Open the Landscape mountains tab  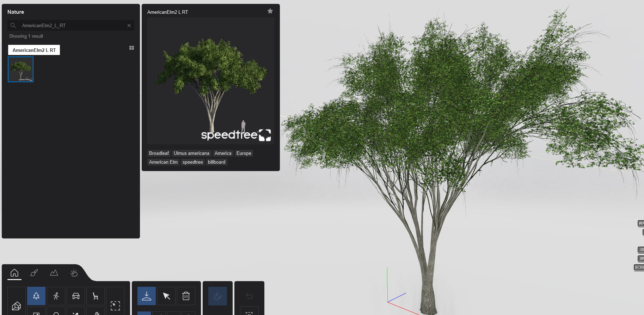[x=54, y=273]
